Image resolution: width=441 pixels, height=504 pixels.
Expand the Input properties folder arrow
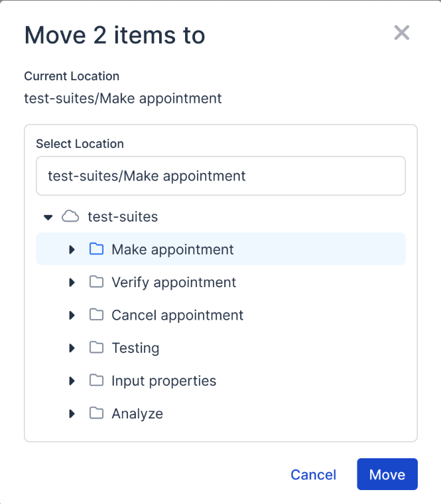click(72, 381)
